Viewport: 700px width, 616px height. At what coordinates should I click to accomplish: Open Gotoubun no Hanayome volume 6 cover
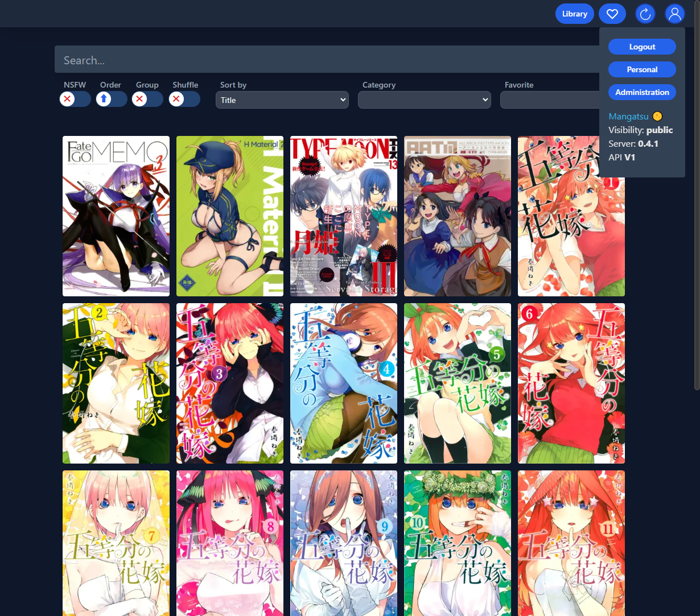click(571, 383)
